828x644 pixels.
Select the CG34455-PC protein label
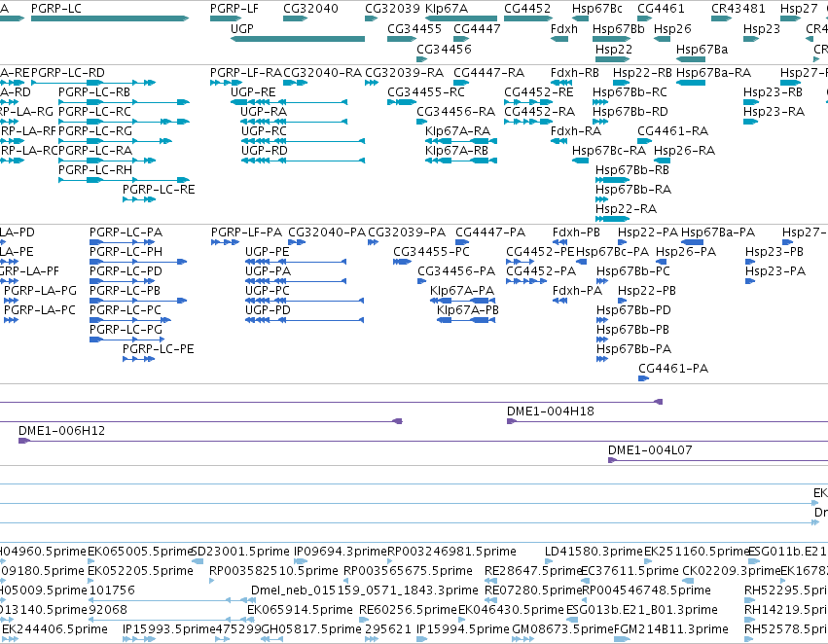click(431, 252)
